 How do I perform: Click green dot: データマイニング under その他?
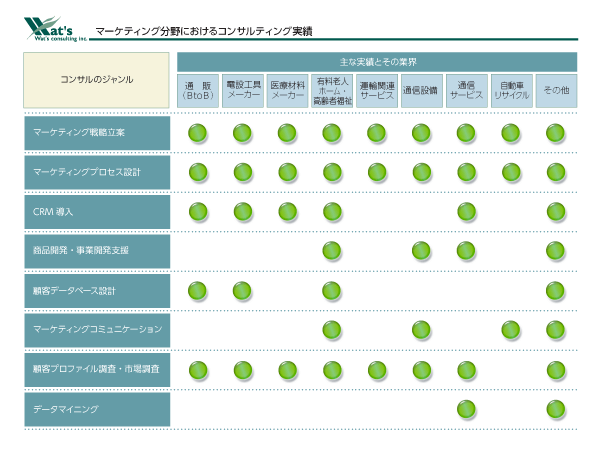point(556,409)
